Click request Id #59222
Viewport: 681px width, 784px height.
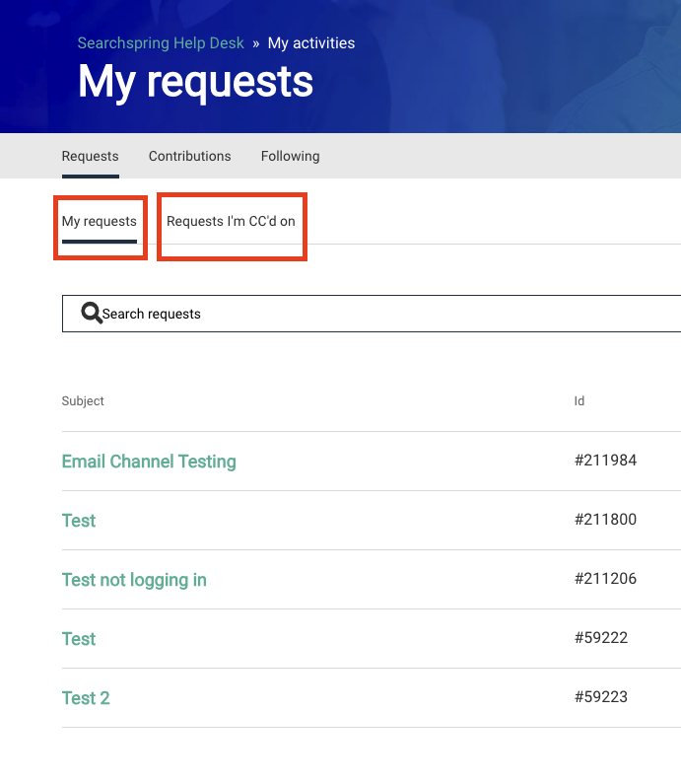(601, 638)
